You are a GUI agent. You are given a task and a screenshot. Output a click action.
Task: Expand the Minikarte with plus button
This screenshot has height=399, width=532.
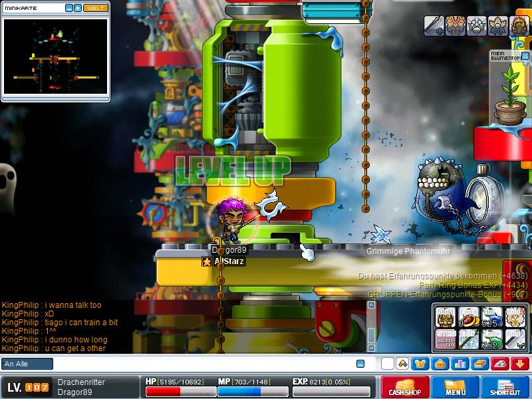[78, 8]
